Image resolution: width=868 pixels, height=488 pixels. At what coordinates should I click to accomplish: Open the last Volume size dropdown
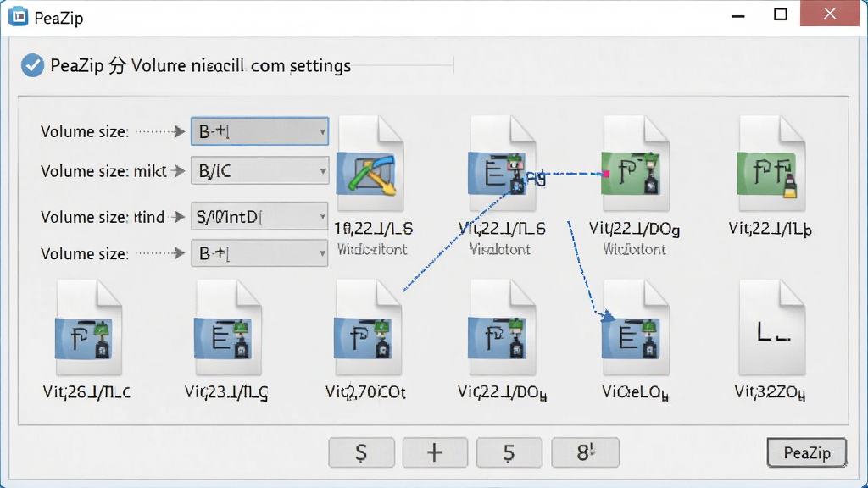[259, 253]
